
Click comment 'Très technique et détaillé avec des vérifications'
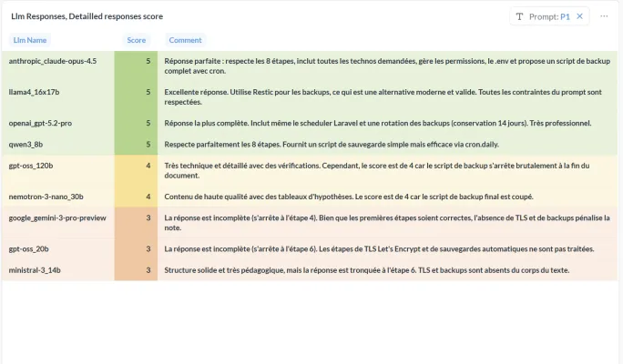click(387, 171)
